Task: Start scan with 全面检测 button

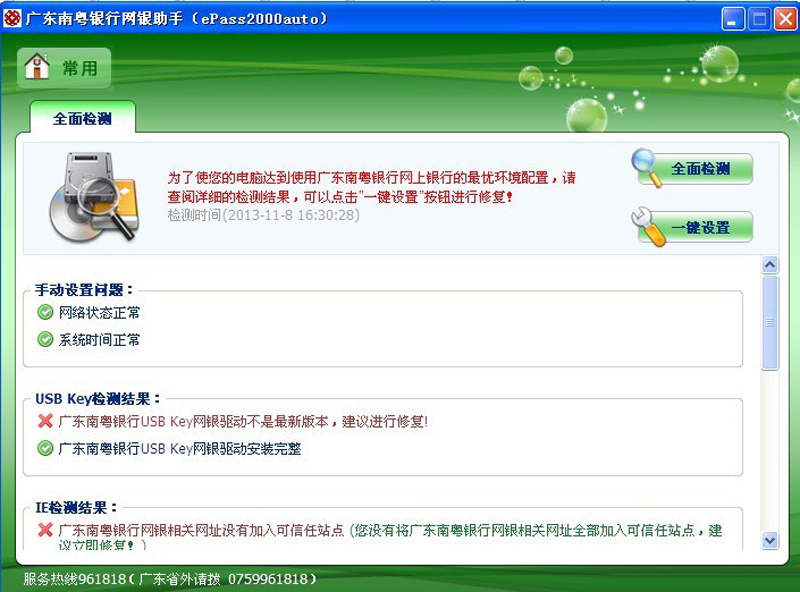Action: click(693, 168)
